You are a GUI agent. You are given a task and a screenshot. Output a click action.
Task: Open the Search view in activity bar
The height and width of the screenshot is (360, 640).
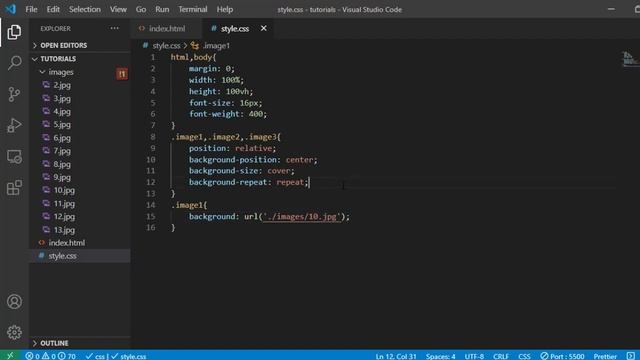pyautogui.click(x=14, y=63)
